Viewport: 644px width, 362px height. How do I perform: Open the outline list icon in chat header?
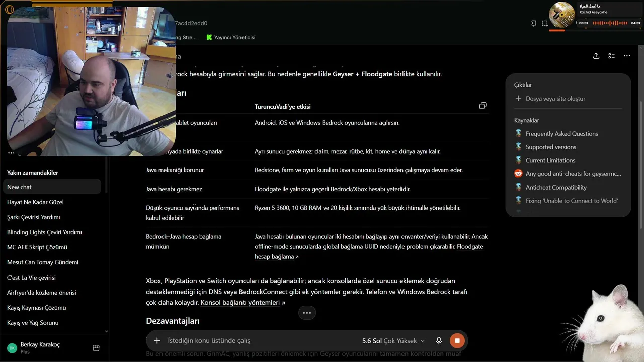[612, 56]
